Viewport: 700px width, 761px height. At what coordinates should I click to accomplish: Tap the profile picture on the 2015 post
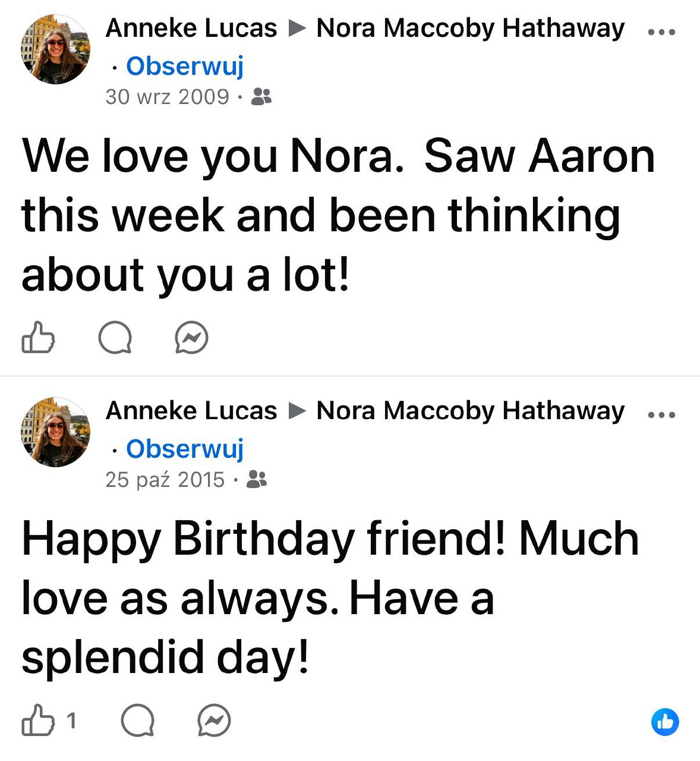coord(55,432)
